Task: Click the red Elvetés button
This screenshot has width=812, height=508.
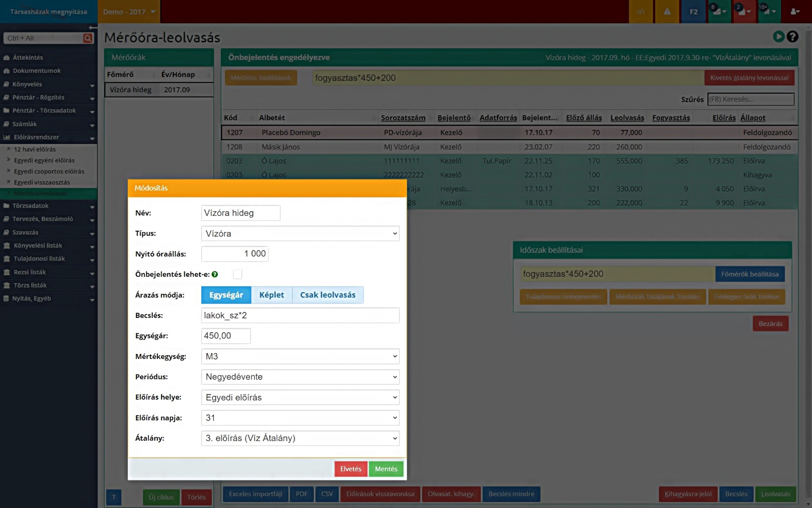Action: [x=351, y=469]
